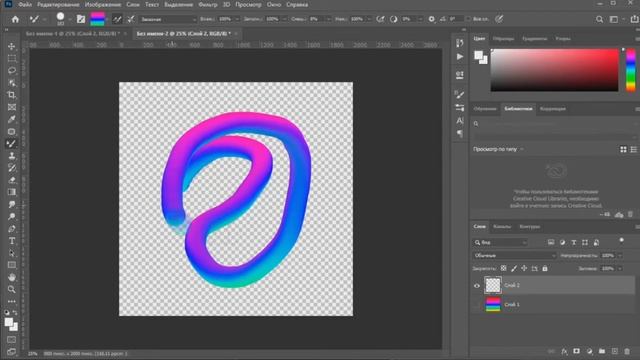Expand the layer fill slider arrow
This screenshot has width=640, height=360.
[x=620, y=269]
